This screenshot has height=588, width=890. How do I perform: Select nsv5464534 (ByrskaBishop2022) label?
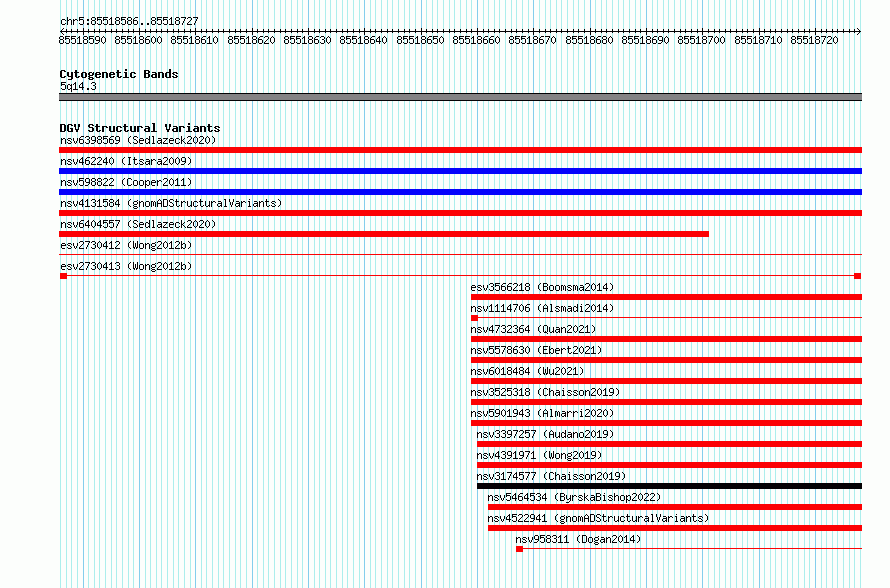pos(574,497)
